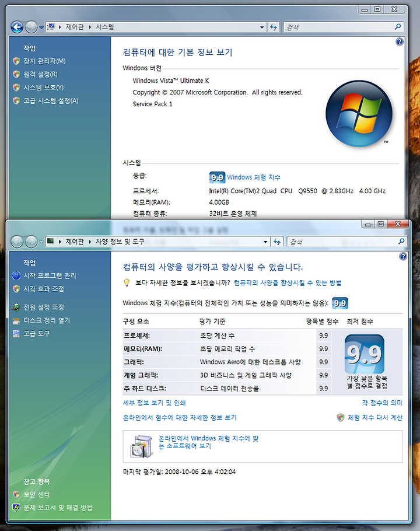Viewport: 420px width, 531px height.
Task: Open recent pages dropdown in performance window
Action: [41, 242]
